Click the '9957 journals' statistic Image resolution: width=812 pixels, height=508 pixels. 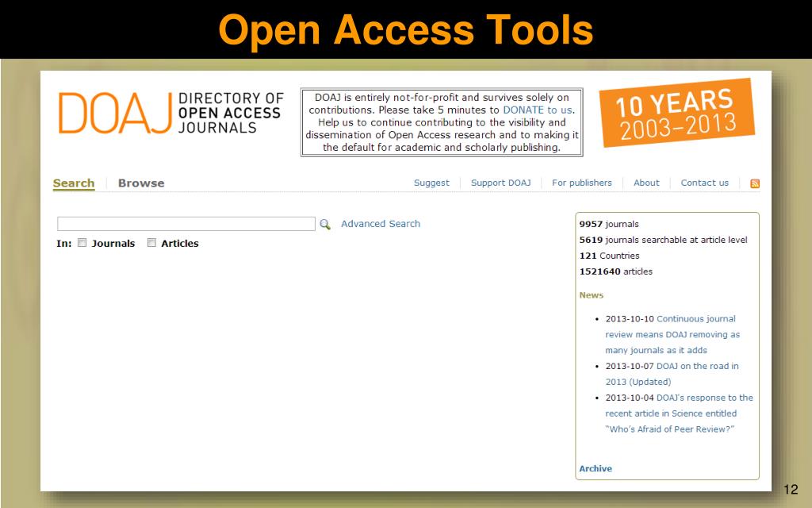coord(609,224)
